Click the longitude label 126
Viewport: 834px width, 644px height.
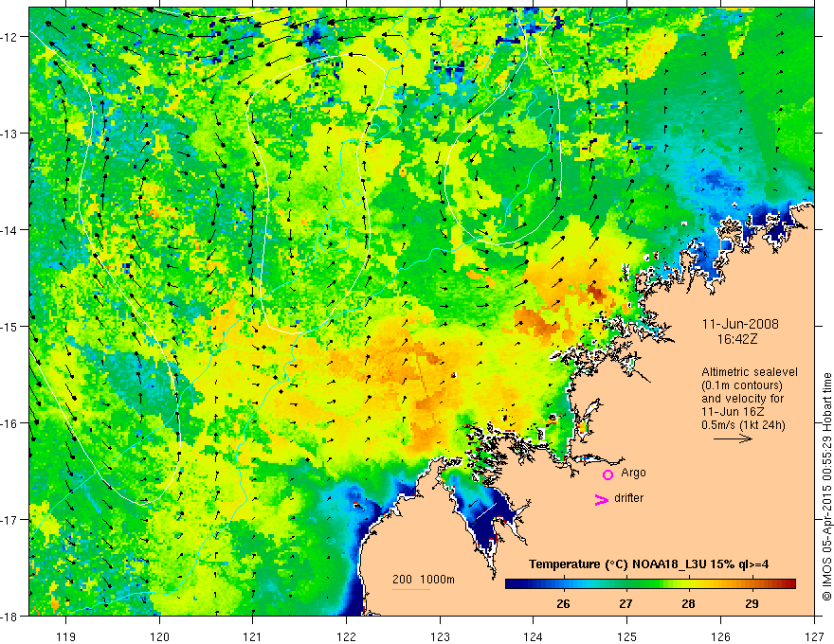[720, 636]
